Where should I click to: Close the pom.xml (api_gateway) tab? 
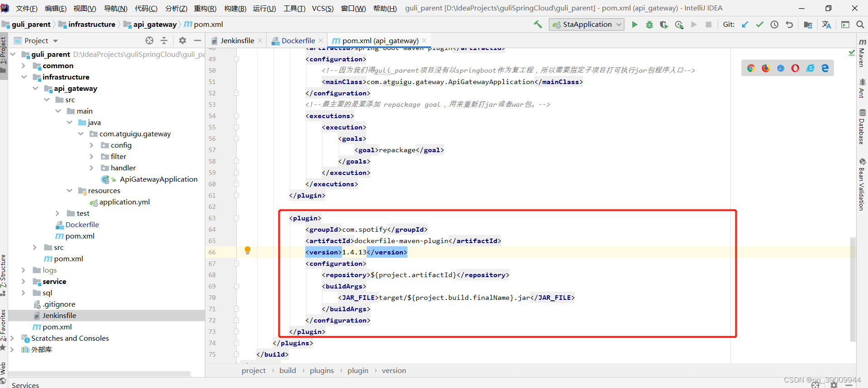pos(424,40)
